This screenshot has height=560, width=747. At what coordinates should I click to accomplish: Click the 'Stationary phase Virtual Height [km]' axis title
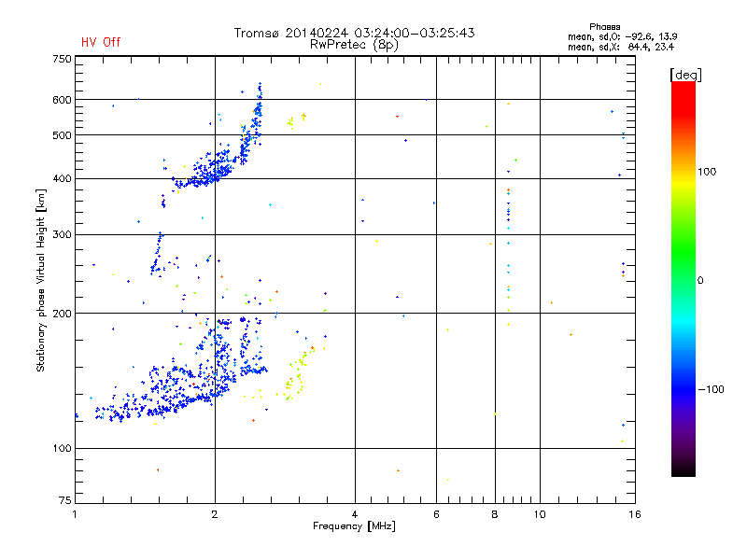41,280
